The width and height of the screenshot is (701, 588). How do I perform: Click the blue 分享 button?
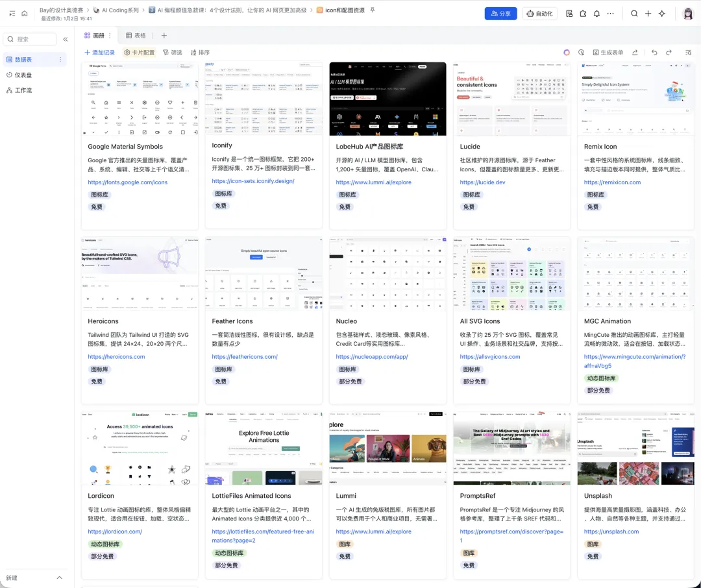point(500,14)
